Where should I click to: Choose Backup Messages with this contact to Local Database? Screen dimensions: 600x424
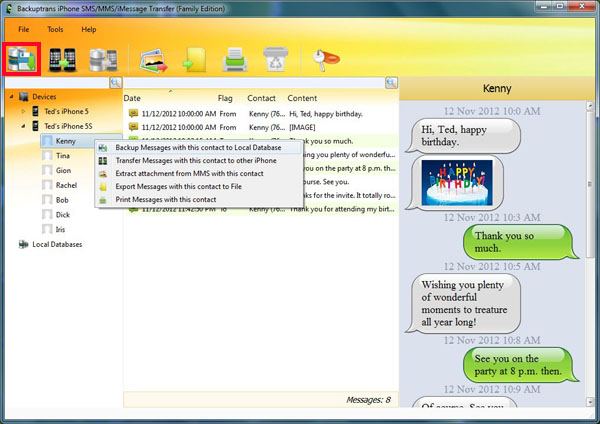(x=198, y=148)
